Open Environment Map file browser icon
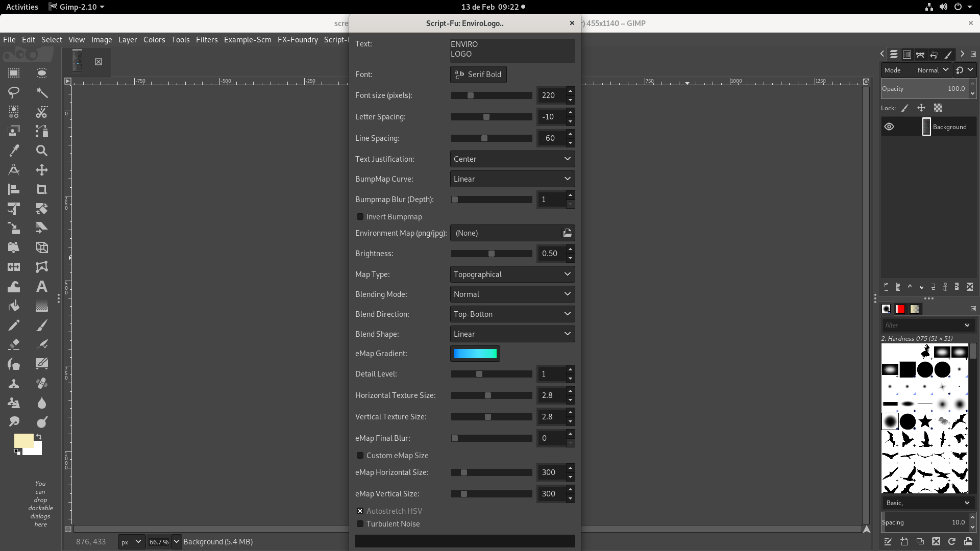 point(567,233)
